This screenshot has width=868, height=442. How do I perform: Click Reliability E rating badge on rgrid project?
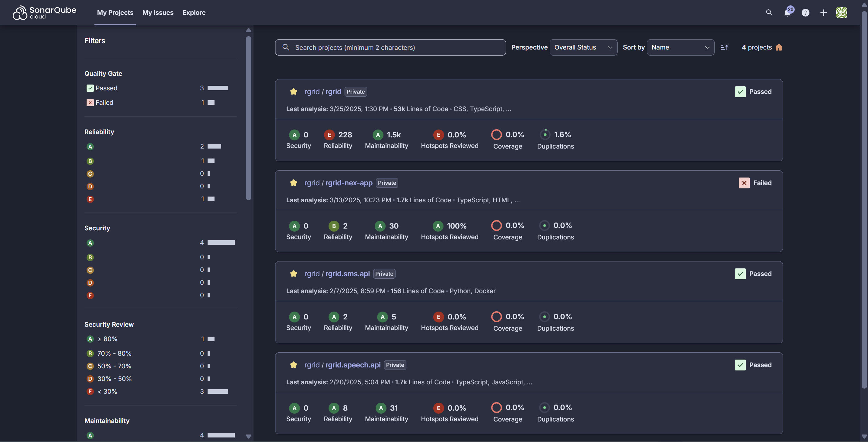pyautogui.click(x=329, y=135)
